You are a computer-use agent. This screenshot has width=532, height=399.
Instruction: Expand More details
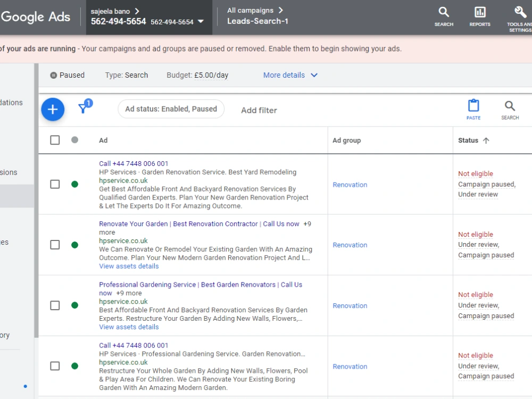click(290, 75)
